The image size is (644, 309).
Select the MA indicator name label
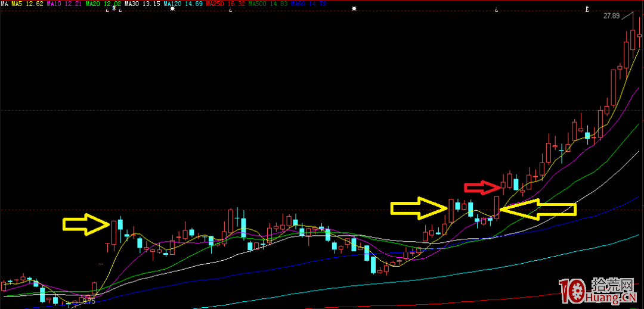5,4
